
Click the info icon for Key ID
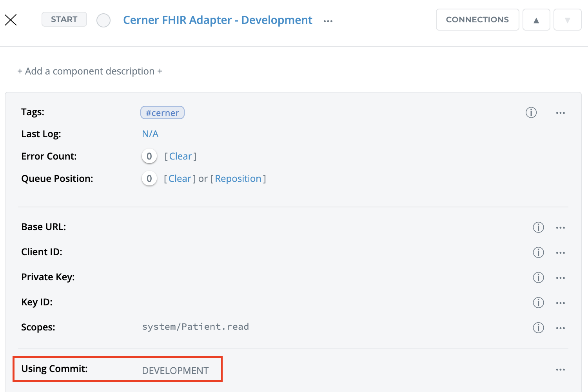point(538,303)
